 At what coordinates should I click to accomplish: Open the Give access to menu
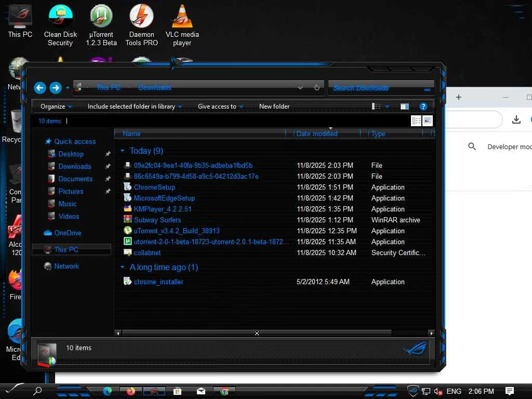coord(220,107)
